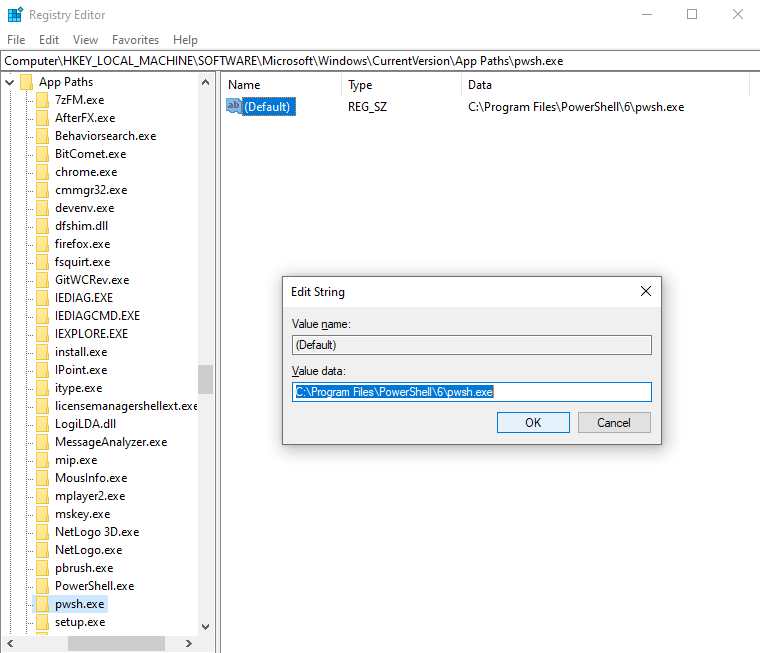Select install.exe key
This screenshot has width=760, height=653.
point(81,352)
